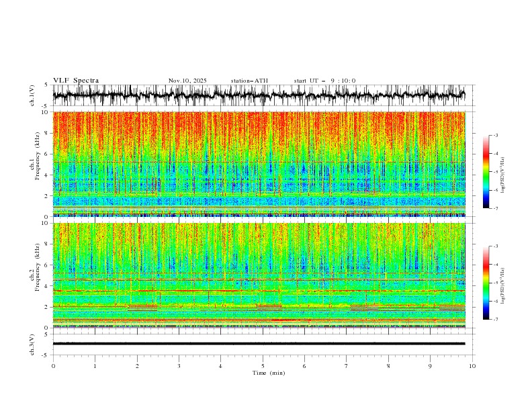
Task: Click the "ch.3(V)" waveform axis label
Action: [32, 345]
